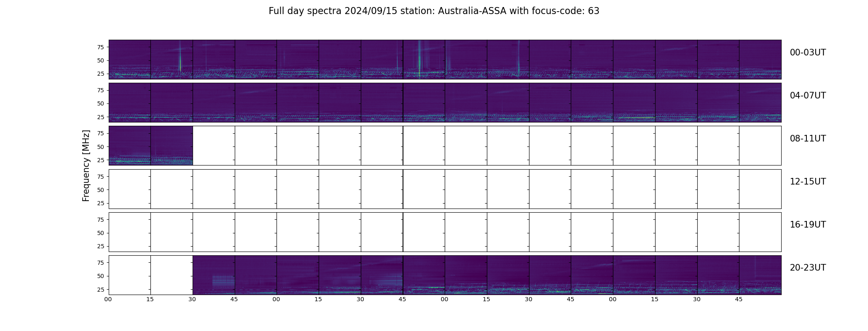Click the first 15 minute tick label

(x=150, y=299)
